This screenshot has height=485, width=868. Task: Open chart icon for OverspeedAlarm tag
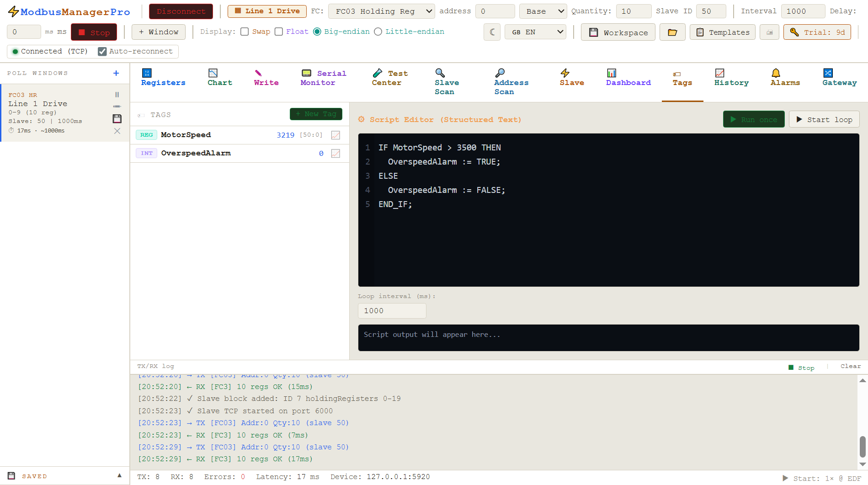coord(335,153)
